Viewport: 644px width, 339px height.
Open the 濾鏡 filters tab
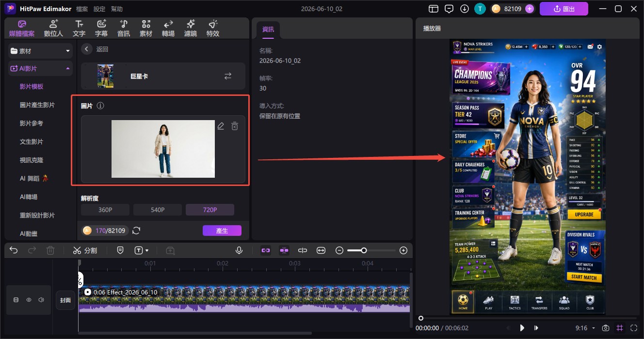pos(191,29)
